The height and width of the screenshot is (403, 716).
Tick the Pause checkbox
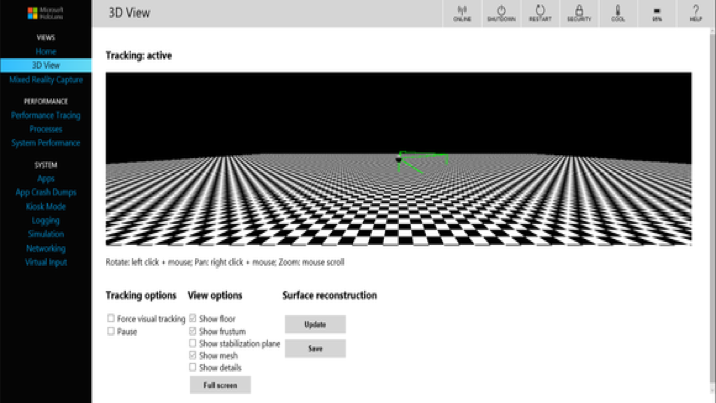(111, 331)
